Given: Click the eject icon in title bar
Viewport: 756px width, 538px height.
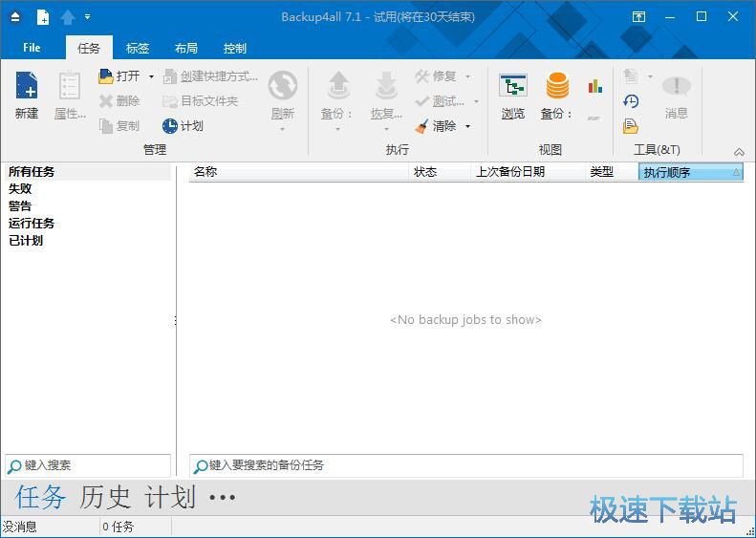Looking at the screenshot, I should coord(15,17).
